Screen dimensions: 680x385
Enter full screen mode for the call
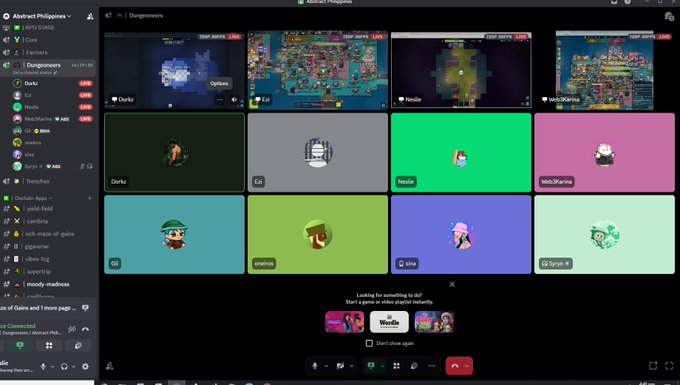669,366
